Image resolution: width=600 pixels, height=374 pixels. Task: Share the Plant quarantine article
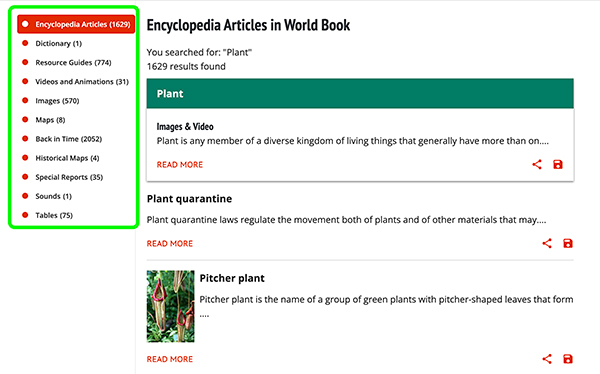point(547,243)
